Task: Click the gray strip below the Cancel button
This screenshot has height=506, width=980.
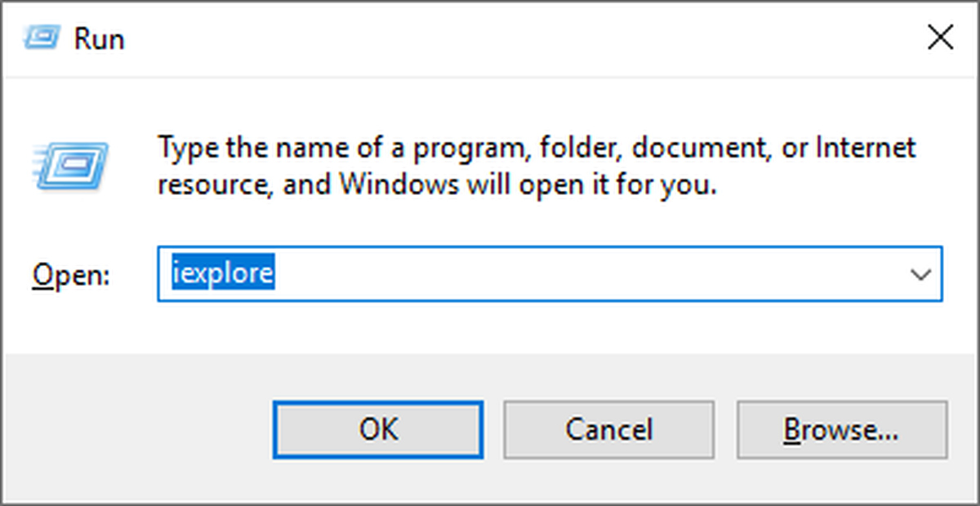Action: (x=609, y=479)
